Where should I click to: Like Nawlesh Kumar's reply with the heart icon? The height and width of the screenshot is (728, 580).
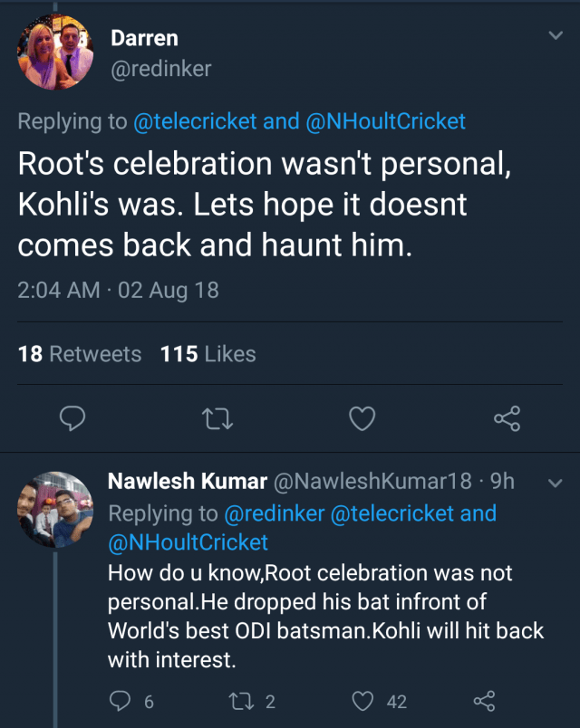[x=362, y=701]
